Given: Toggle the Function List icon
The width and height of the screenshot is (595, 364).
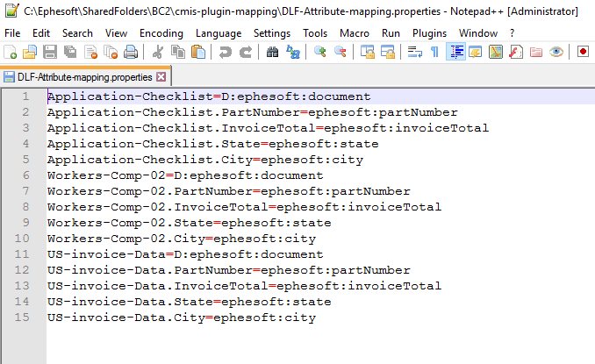Looking at the screenshot, I should point(516,52).
